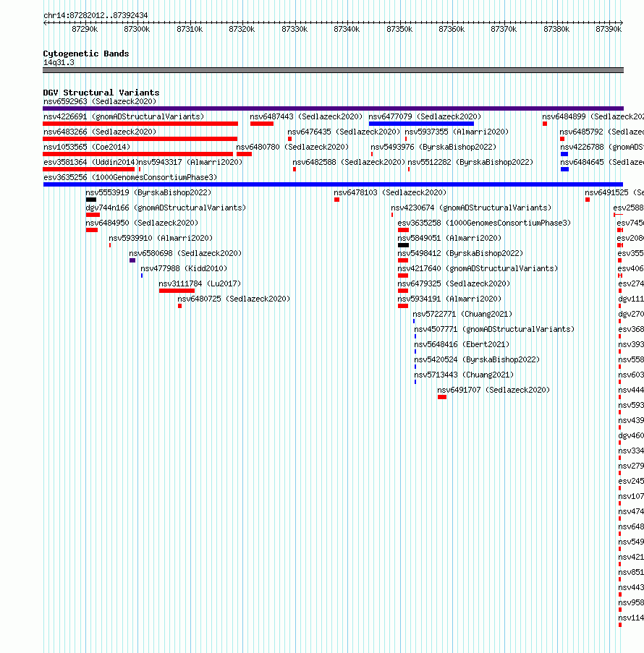Click the purple marker under nsv6580698

[132, 261]
